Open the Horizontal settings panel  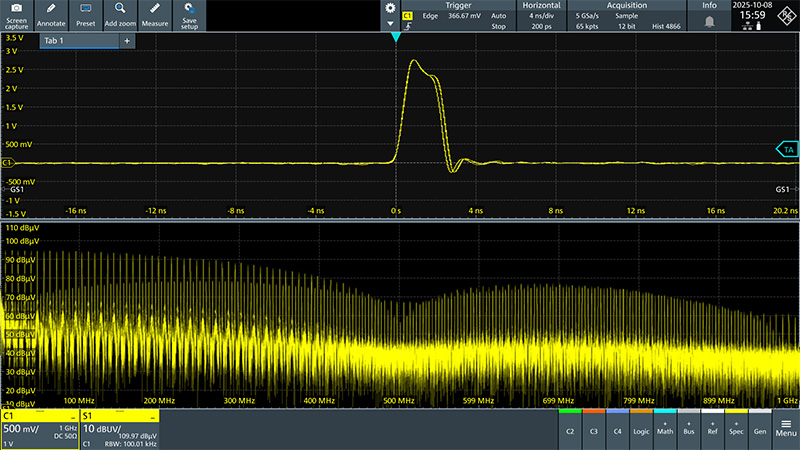pos(541,16)
